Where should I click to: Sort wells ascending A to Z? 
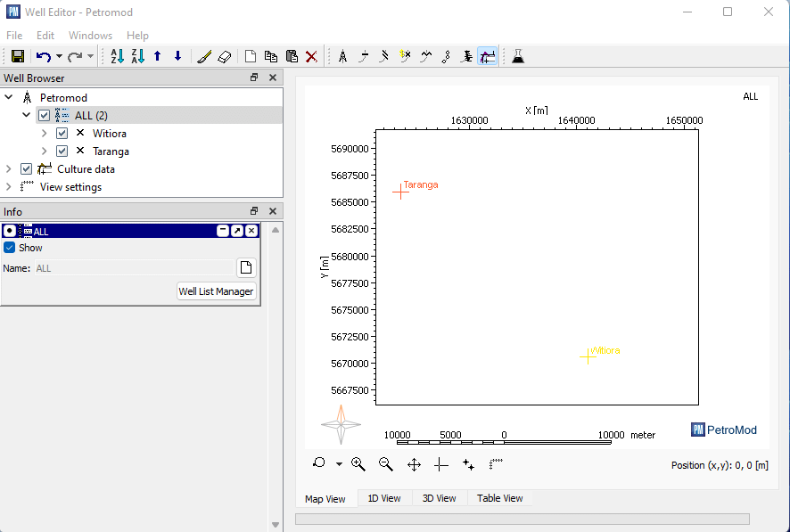[117, 56]
